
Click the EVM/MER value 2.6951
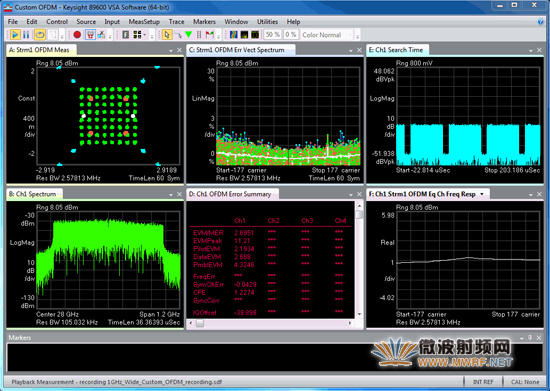[244, 233]
